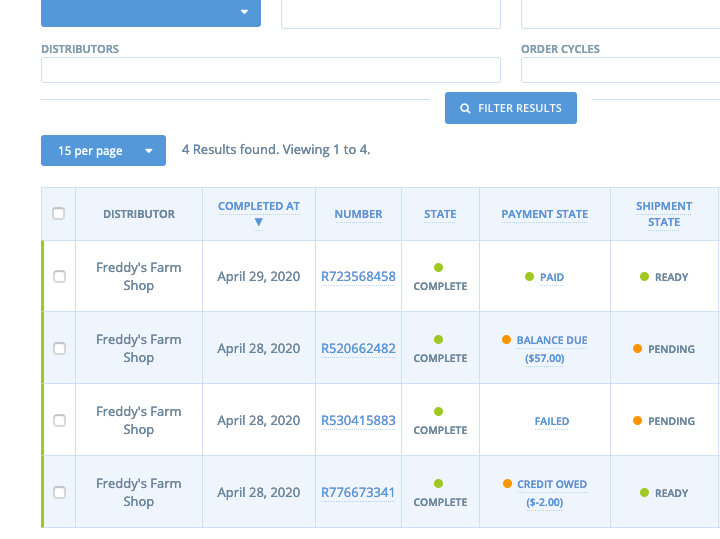The image size is (720, 539).
Task: Sort by Payment State column header
Action: [x=545, y=214]
